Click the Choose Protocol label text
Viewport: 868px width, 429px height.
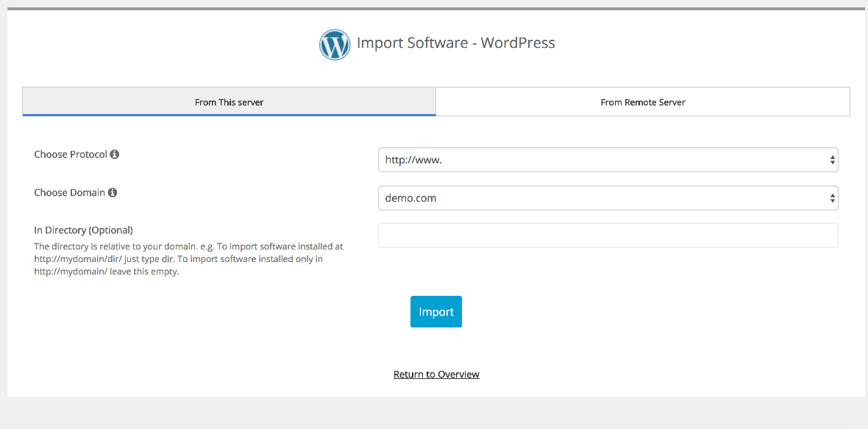tap(71, 155)
